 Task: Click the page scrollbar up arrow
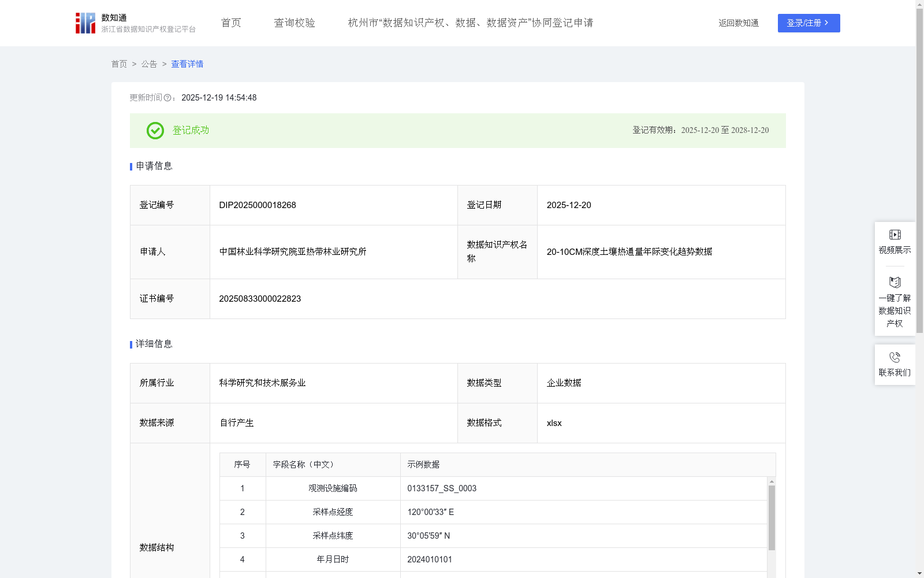[x=919, y=4]
